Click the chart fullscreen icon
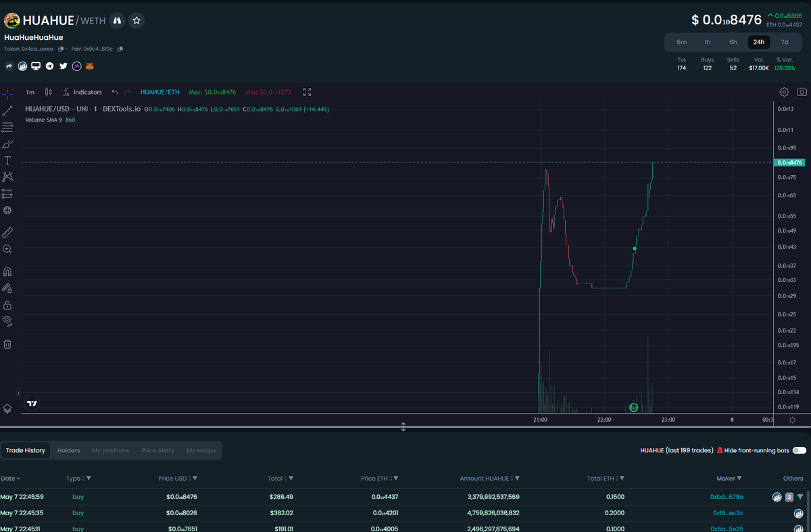The width and height of the screenshot is (811, 532). click(x=308, y=92)
